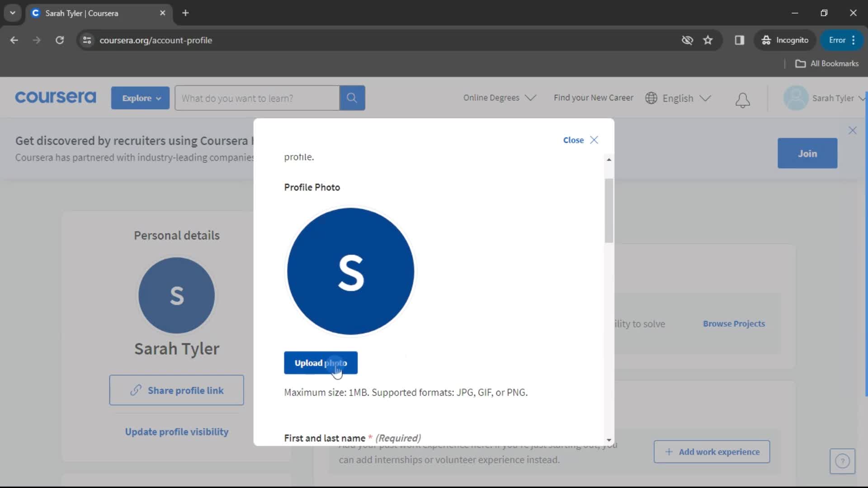Click the Share profile link button
Image resolution: width=868 pixels, height=488 pixels.
176,390
